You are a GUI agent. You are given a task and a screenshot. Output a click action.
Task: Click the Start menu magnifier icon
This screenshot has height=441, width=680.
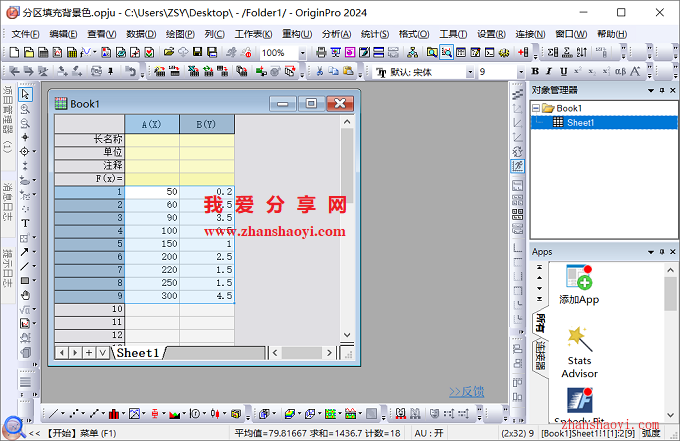point(13,428)
